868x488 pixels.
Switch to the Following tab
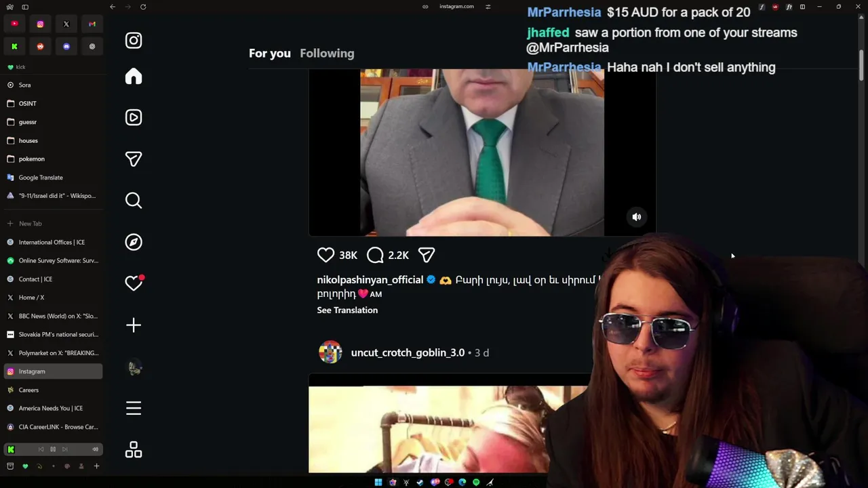[327, 53]
